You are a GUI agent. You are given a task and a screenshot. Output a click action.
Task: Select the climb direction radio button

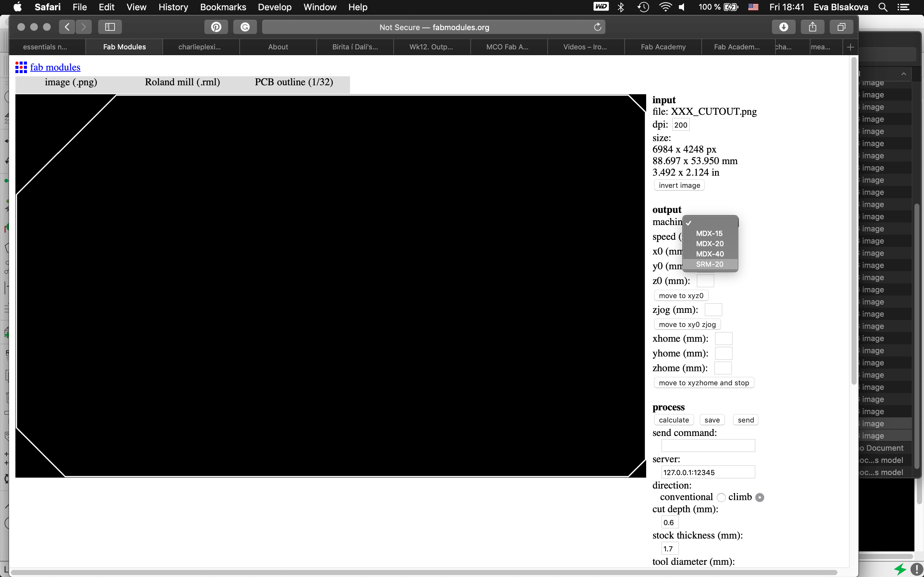pos(760,497)
